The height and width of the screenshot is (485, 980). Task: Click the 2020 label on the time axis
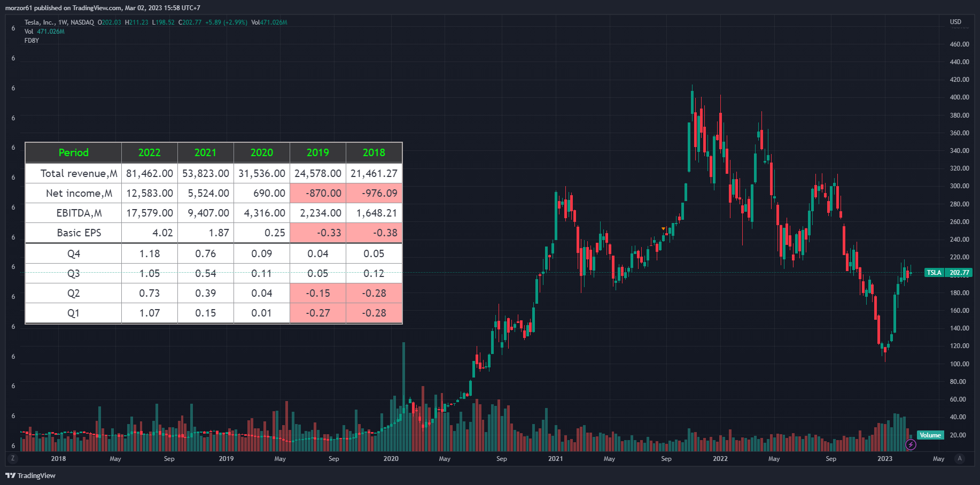[x=391, y=459]
